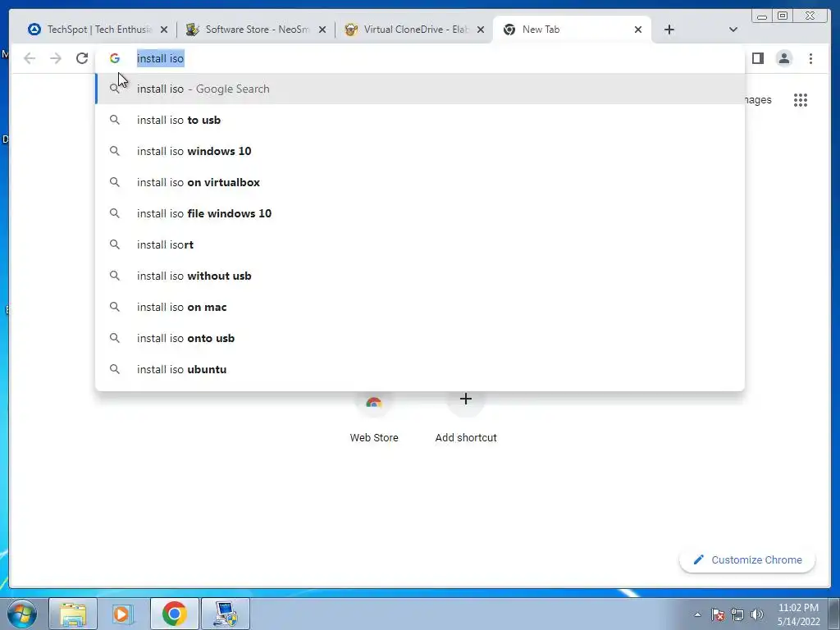Close the TechSpot tab
Viewport: 840px width, 630px height.
click(164, 30)
